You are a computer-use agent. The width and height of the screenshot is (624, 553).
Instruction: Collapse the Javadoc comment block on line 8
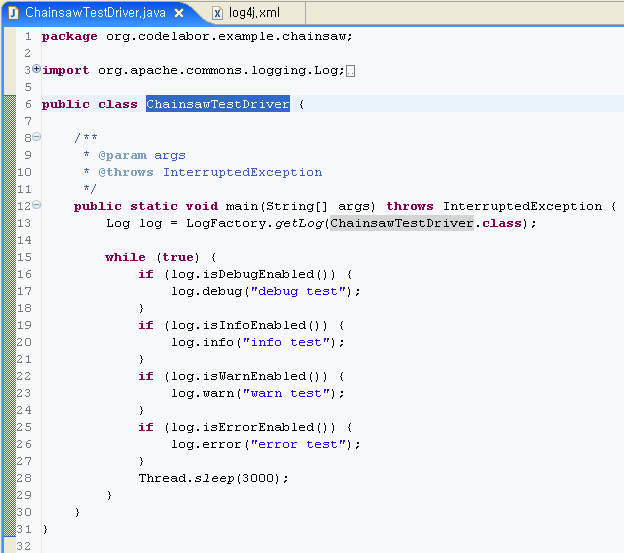pos(37,138)
